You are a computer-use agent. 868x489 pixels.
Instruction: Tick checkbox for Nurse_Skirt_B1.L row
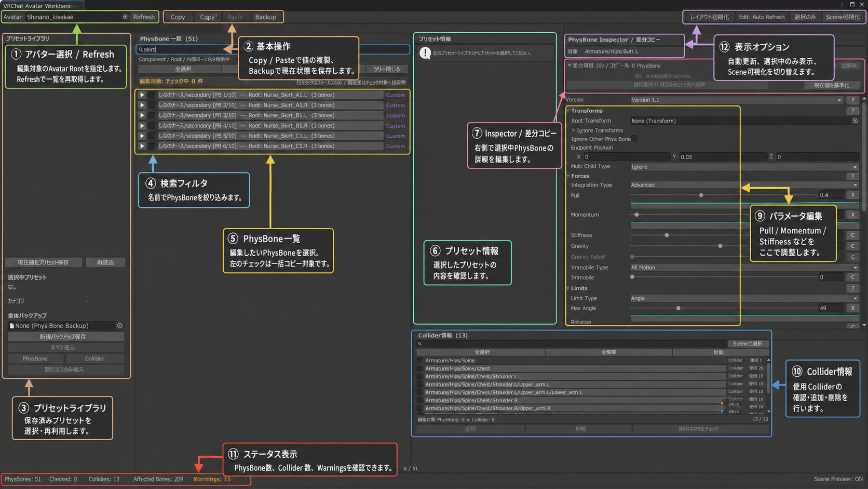pyautogui.click(x=152, y=115)
